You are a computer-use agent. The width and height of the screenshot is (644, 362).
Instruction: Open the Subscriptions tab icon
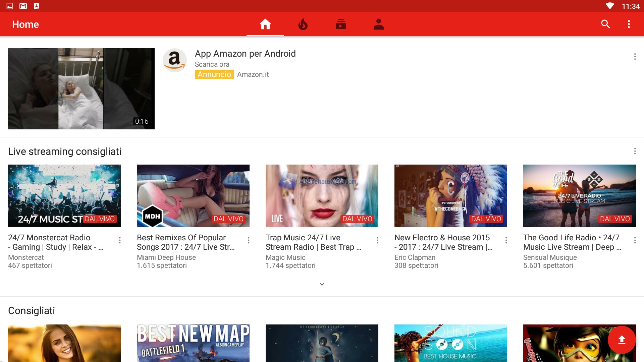[340, 24]
